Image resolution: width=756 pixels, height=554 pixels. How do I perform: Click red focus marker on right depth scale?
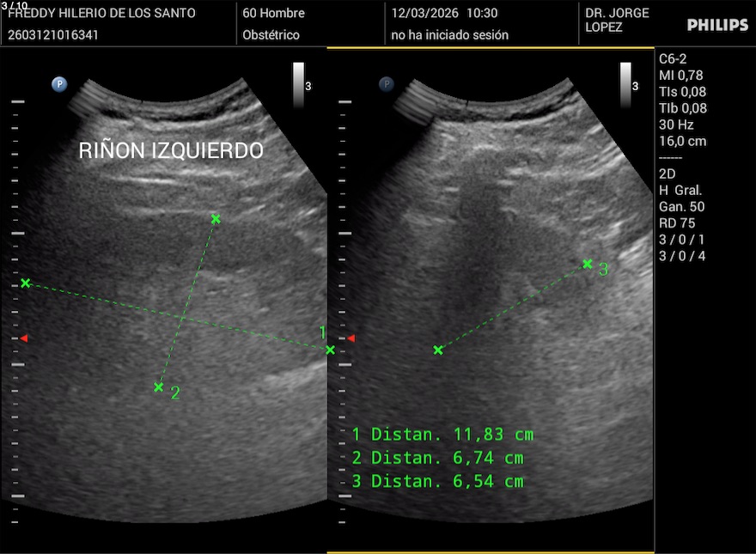coord(351,338)
